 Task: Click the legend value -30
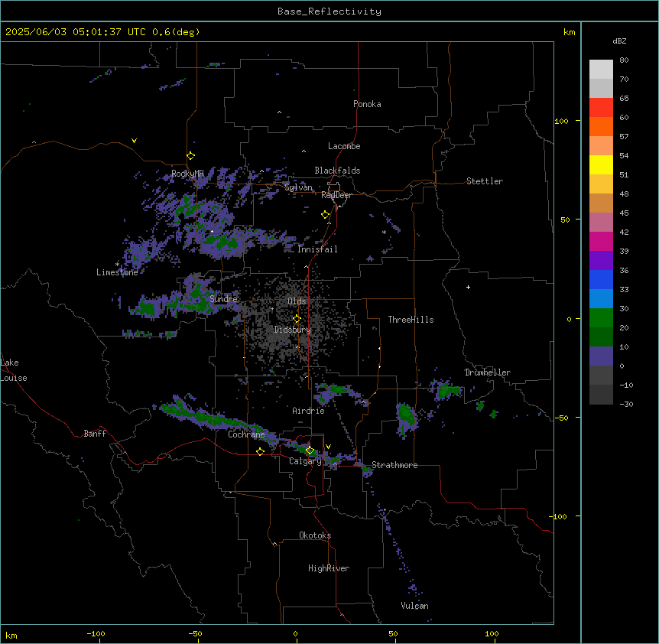pos(626,404)
